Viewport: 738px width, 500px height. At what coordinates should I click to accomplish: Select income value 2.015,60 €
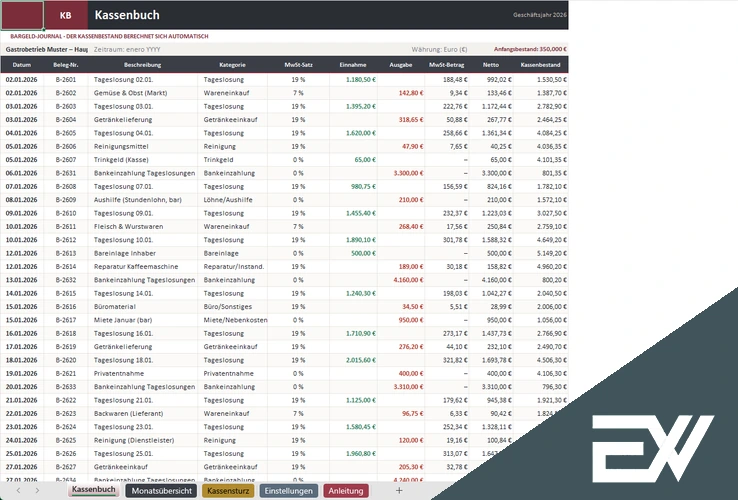point(361,360)
